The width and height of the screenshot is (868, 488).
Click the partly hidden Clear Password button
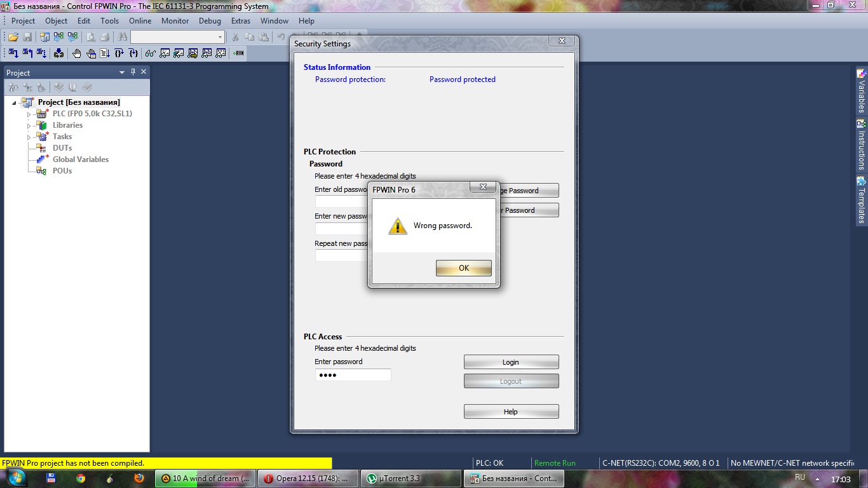coord(529,210)
